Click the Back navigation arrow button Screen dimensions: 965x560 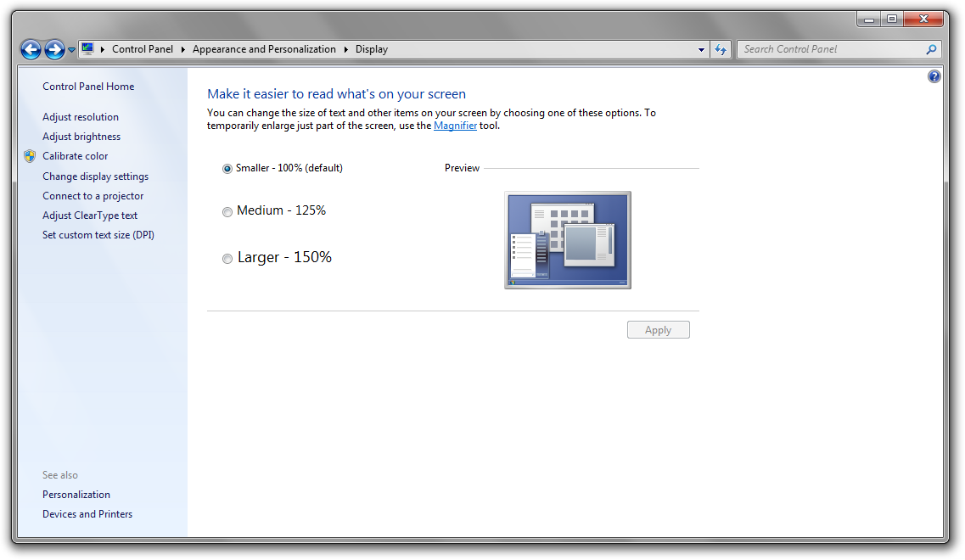click(x=31, y=50)
